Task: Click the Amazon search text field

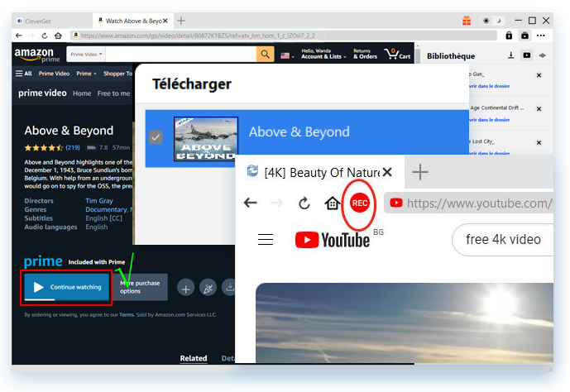Action: tap(181, 54)
